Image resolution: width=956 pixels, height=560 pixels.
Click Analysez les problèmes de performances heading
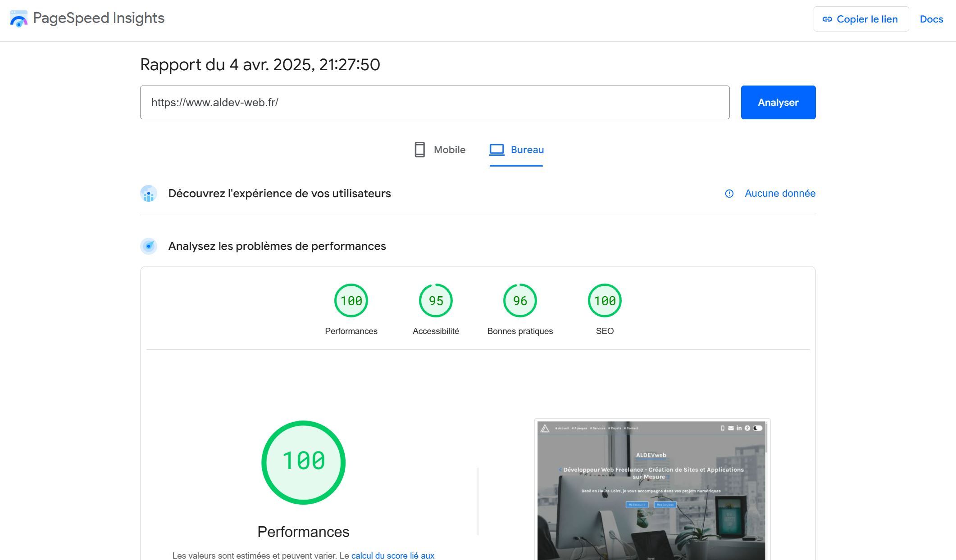tap(277, 246)
